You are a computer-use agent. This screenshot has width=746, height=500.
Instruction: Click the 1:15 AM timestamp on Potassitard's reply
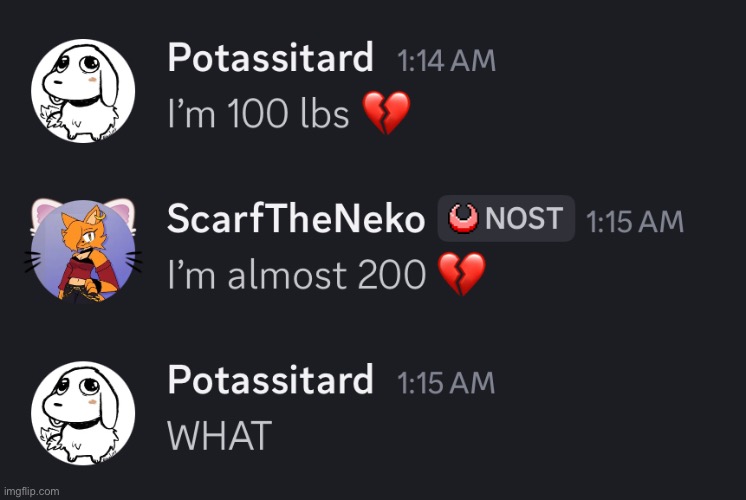point(446,383)
